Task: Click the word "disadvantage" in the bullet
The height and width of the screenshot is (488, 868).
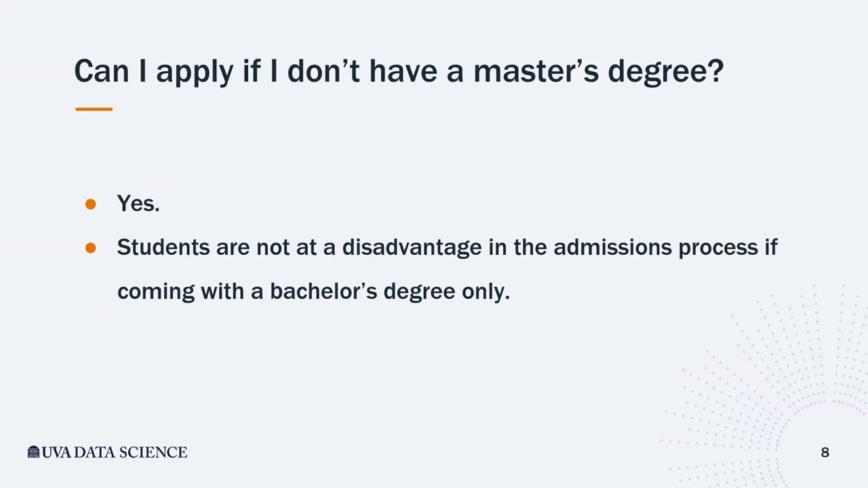Action: click(x=412, y=248)
